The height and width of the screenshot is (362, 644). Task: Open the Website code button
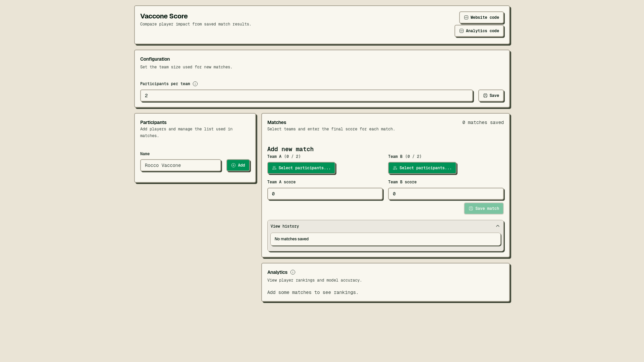point(481,17)
